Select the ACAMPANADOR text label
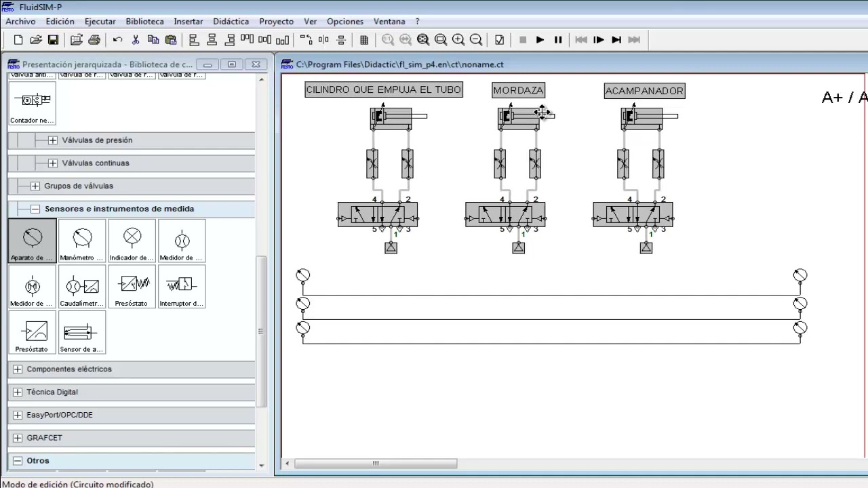868x488 pixels. (645, 91)
